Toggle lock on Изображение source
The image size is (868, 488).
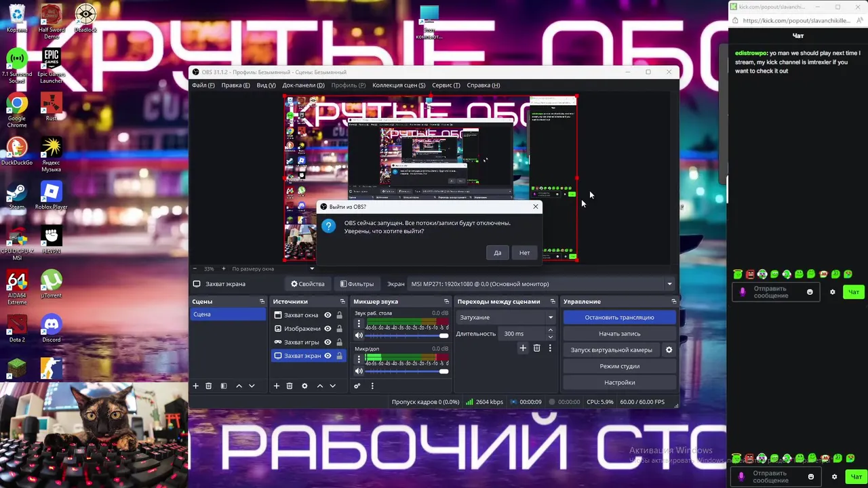339,328
